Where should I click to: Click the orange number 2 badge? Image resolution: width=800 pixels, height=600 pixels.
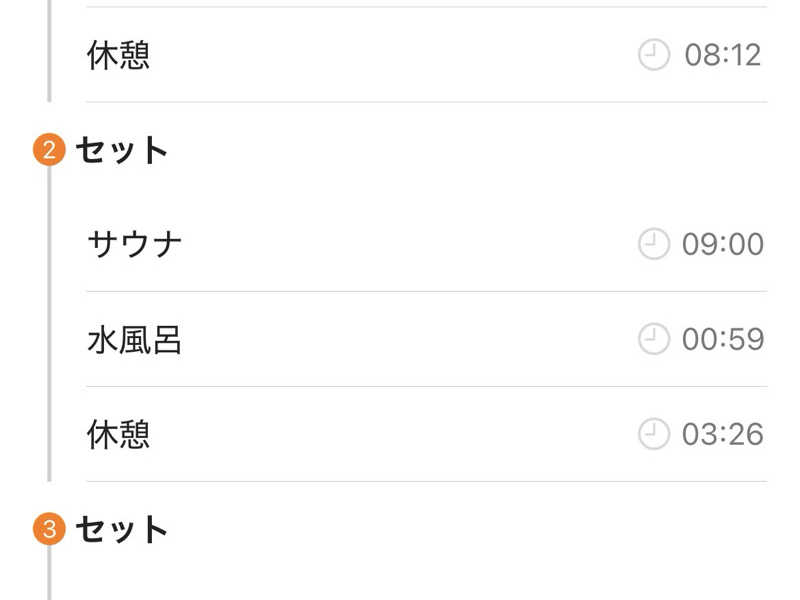click(x=49, y=151)
